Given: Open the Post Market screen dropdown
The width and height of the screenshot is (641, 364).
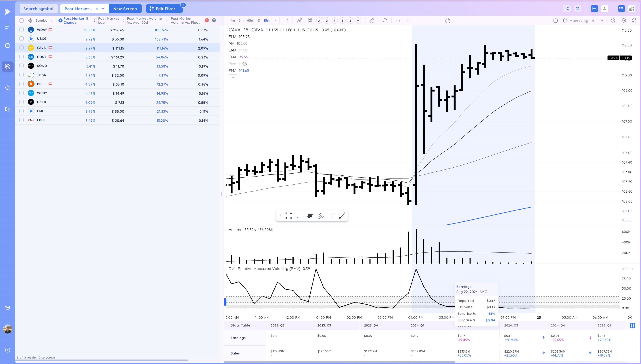Looking at the screenshot, I should 103,8.
